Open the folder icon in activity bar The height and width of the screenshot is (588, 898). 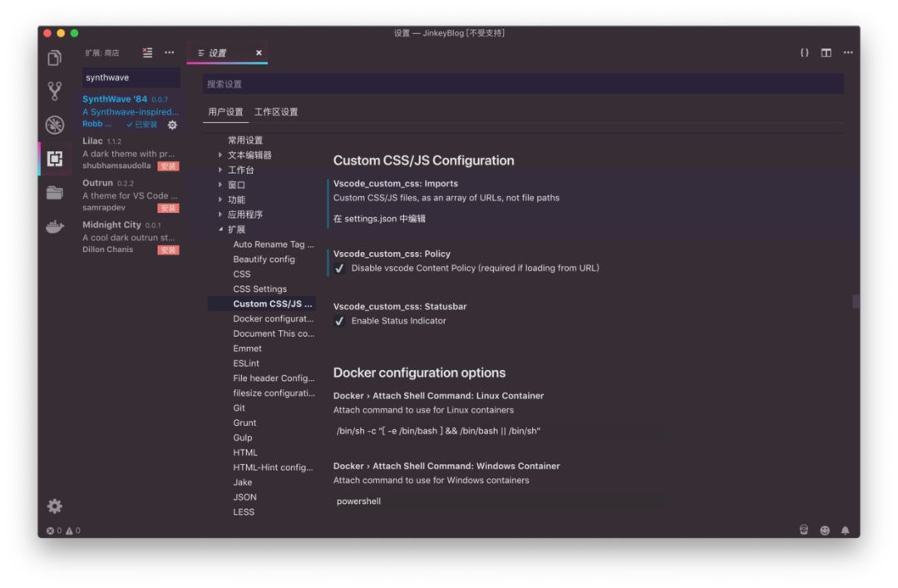pyautogui.click(x=54, y=193)
